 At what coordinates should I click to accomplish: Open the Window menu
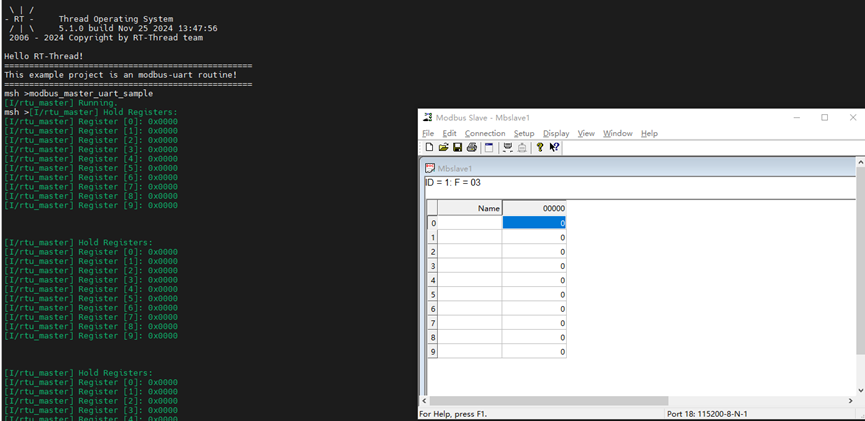[618, 134]
